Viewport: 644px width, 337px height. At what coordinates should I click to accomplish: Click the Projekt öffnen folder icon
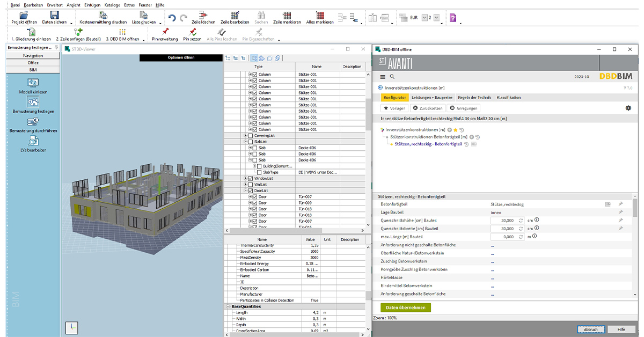click(x=24, y=14)
